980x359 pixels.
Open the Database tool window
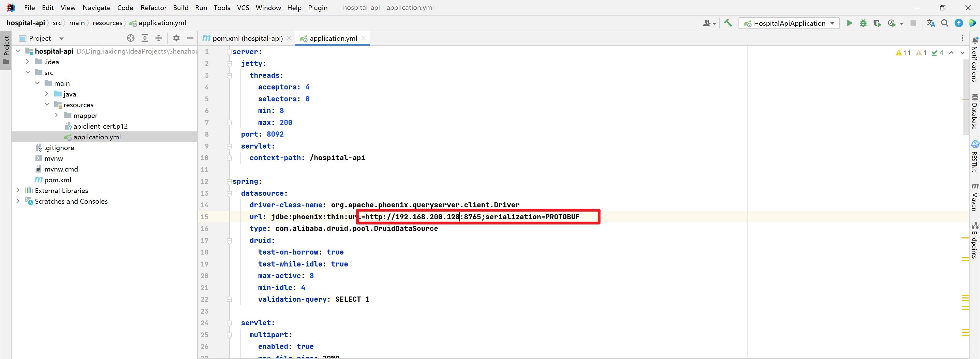(975, 111)
